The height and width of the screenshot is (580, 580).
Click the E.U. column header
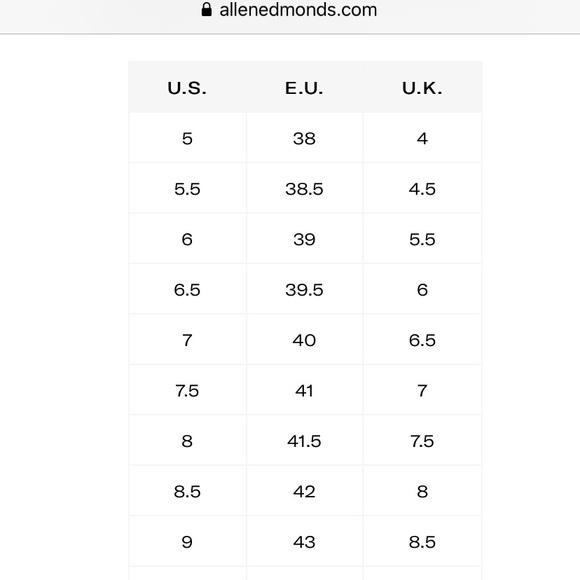(x=304, y=87)
